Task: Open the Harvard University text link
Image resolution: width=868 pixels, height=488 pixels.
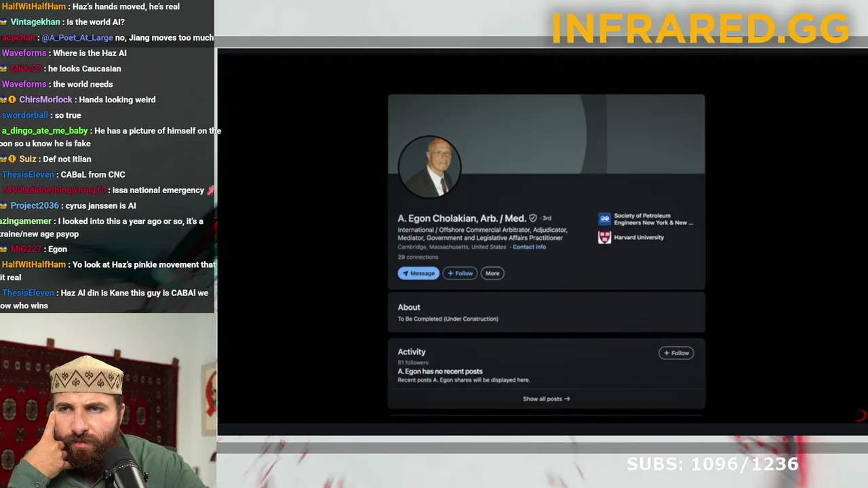Action: (x=639, y=237)
